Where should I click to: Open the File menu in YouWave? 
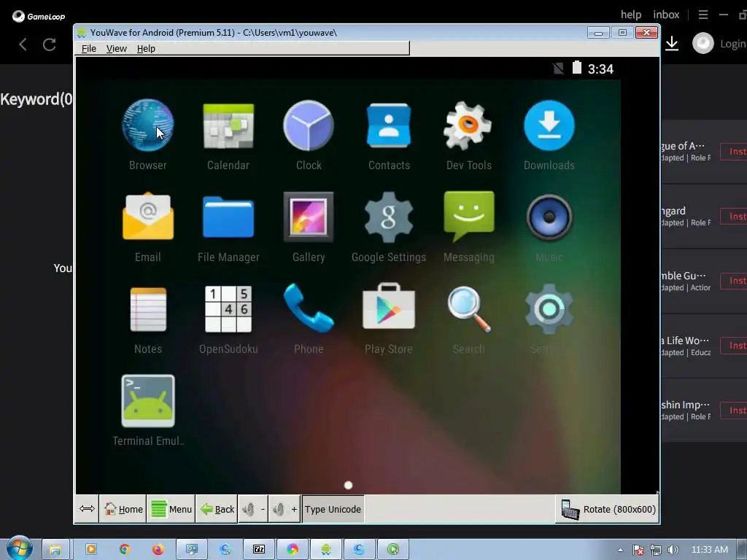pos(88,49)
